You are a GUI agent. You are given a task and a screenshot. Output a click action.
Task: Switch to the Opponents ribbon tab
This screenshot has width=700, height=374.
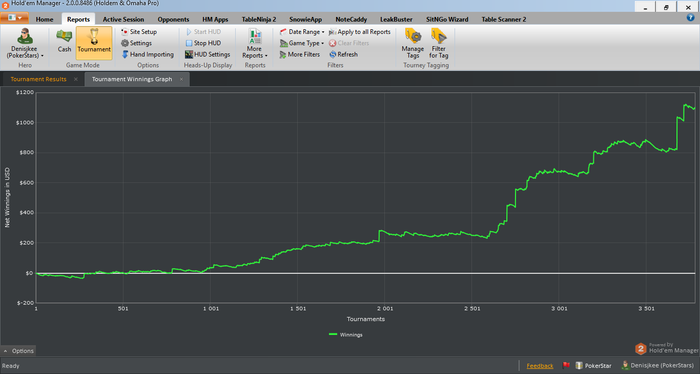(x=173, y=19)
